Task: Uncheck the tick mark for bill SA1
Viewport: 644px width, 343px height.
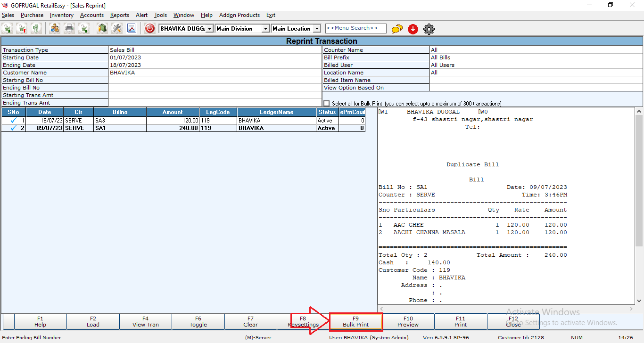Action: [14, 128]
